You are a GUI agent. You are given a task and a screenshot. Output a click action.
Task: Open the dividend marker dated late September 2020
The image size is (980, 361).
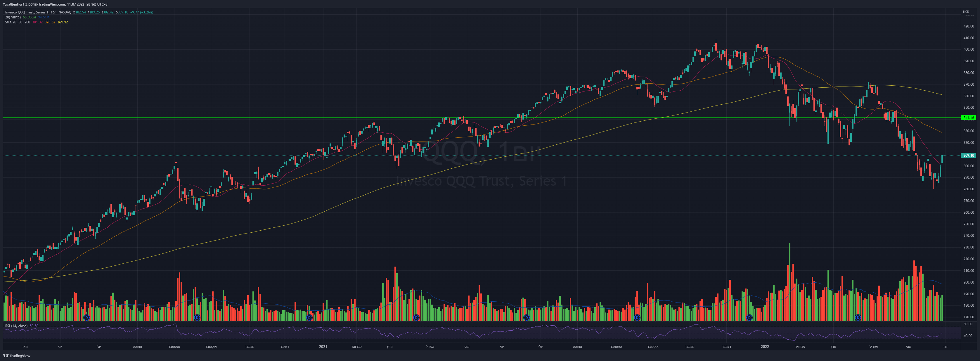tap(197, 317)
